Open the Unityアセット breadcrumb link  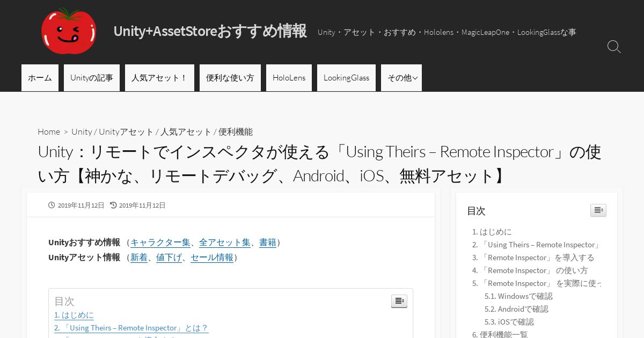126,131
